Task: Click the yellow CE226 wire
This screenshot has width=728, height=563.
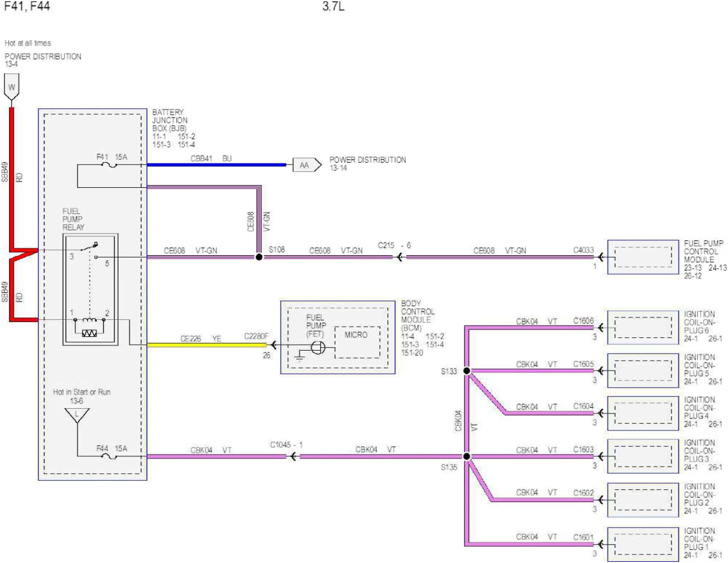Action: 207,345
